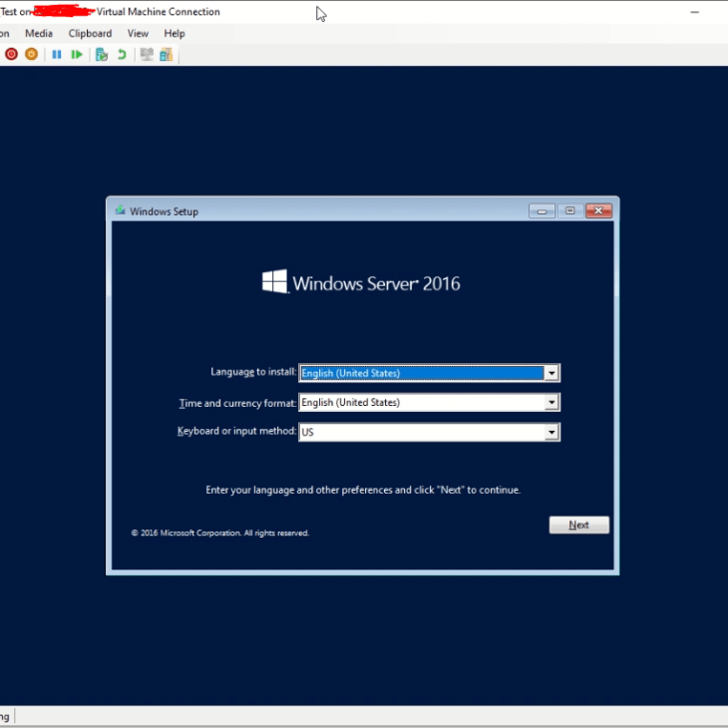Click the 2016 Microsoft Corporation copyright text

coord(220,533)
